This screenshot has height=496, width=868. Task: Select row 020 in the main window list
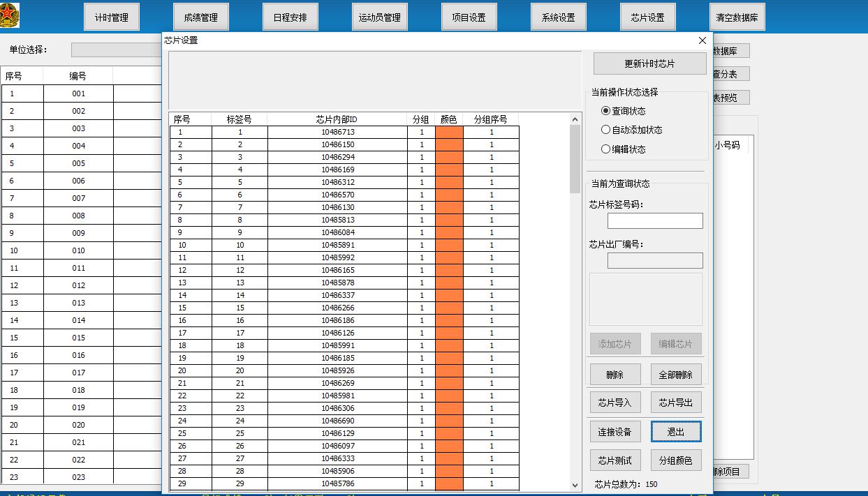(81, 425)
